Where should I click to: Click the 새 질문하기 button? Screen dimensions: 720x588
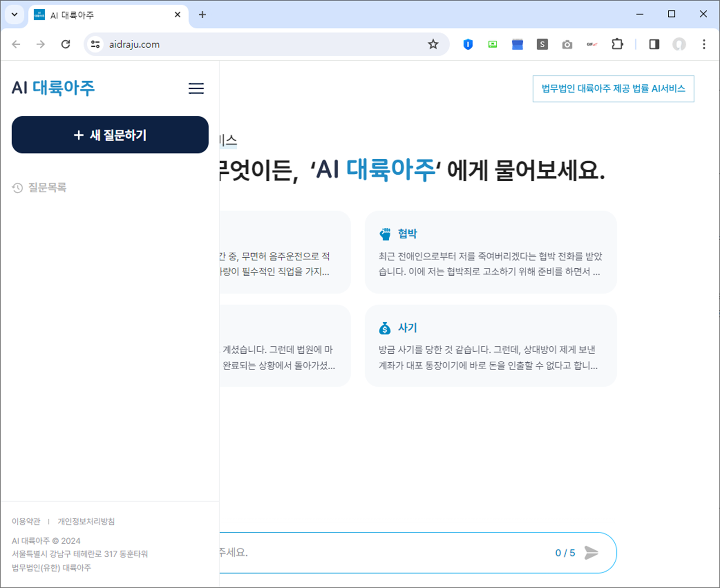point(110,135)
